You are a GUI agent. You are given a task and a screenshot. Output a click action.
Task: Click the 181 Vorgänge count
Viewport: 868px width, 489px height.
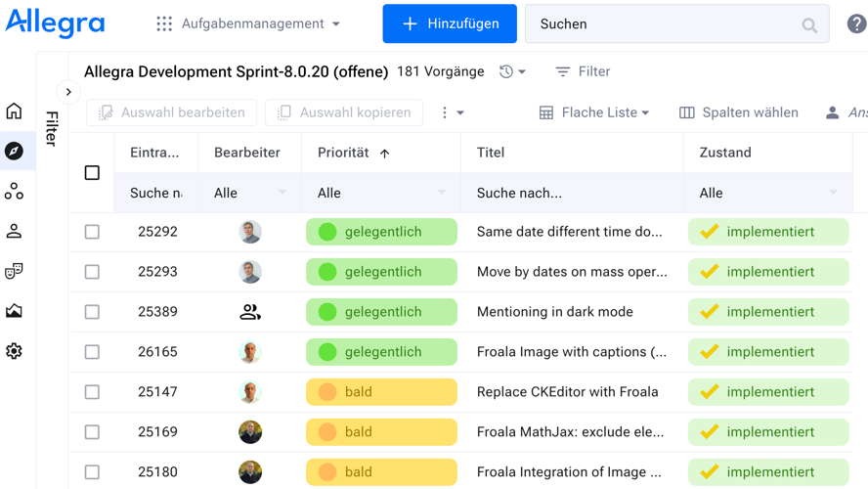point(441,71)
